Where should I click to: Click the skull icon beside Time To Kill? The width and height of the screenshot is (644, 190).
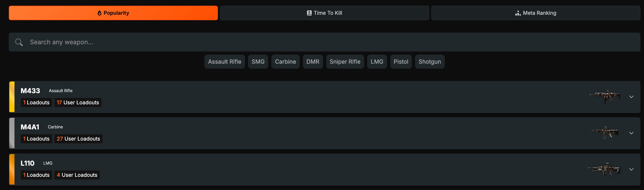point(309,13)
